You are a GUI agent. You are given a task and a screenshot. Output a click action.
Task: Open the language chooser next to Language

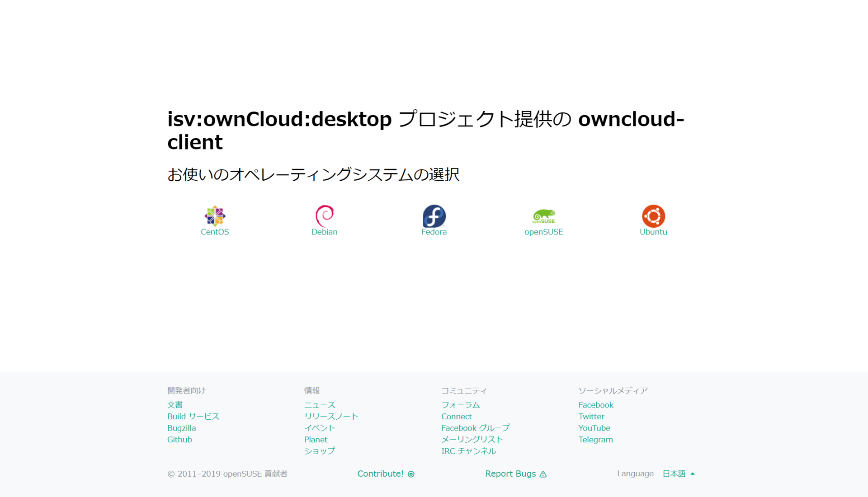(674, 474)
